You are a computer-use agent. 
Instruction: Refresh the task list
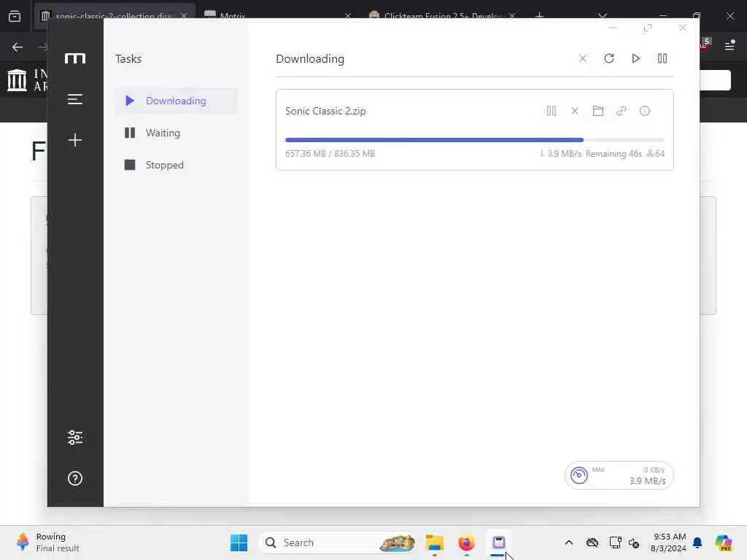[609, 58]
